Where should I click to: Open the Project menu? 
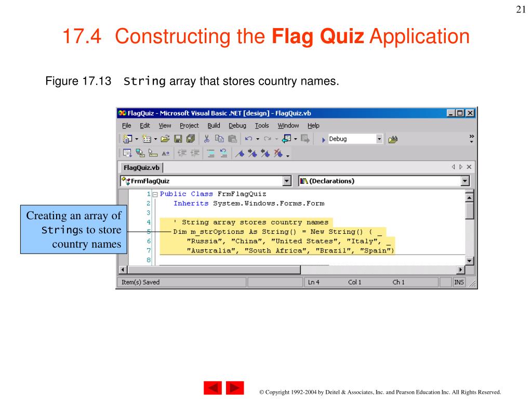coord(189,126)
